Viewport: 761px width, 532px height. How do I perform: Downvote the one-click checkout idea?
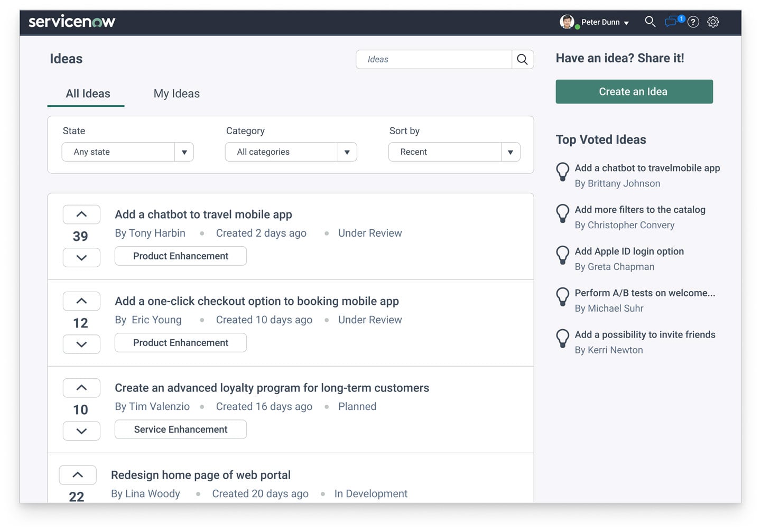click(81, 344)
